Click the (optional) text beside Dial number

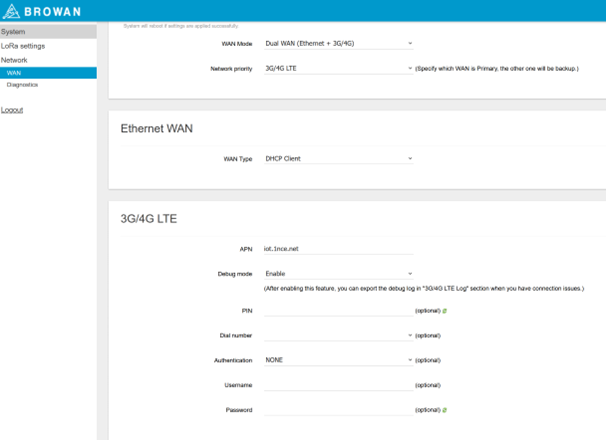[x=428, y=336]
